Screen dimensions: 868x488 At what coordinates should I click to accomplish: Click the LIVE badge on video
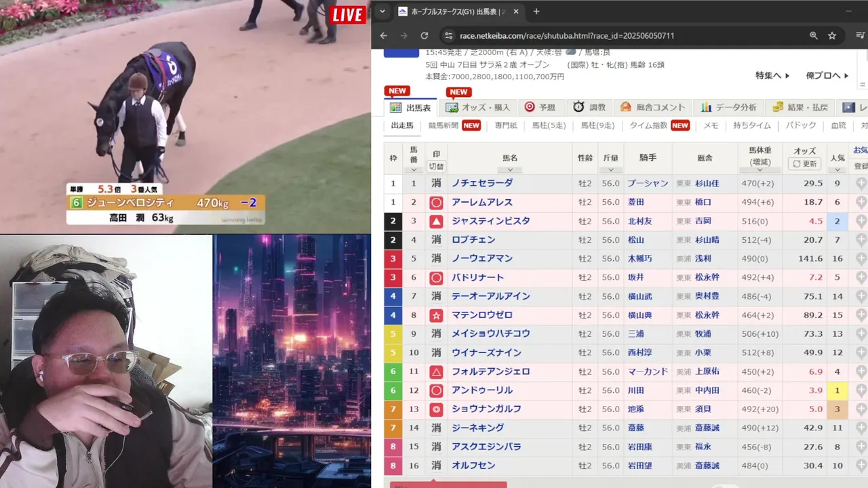(347, 15)
